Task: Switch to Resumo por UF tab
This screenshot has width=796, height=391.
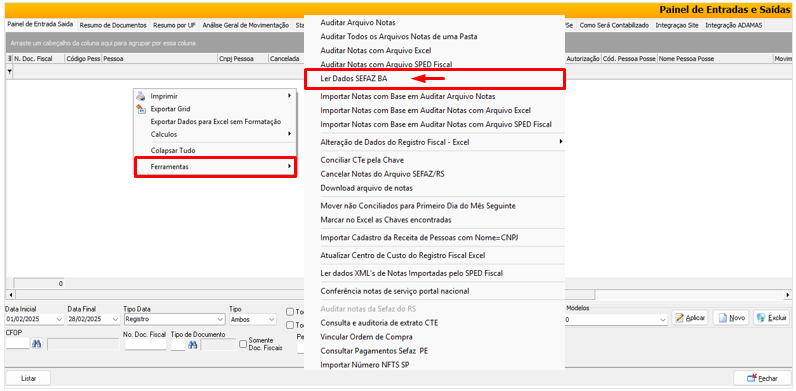Action: click(174, 25)
